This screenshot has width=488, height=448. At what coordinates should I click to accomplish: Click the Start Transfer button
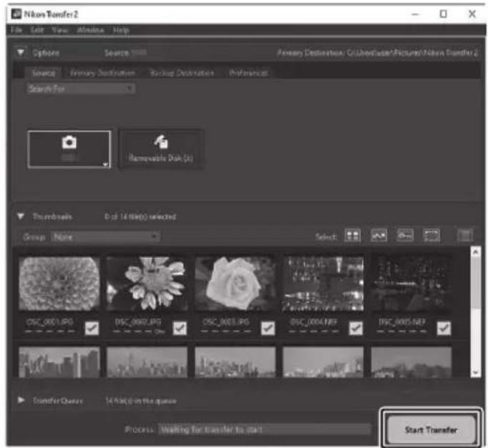[431, 429]
